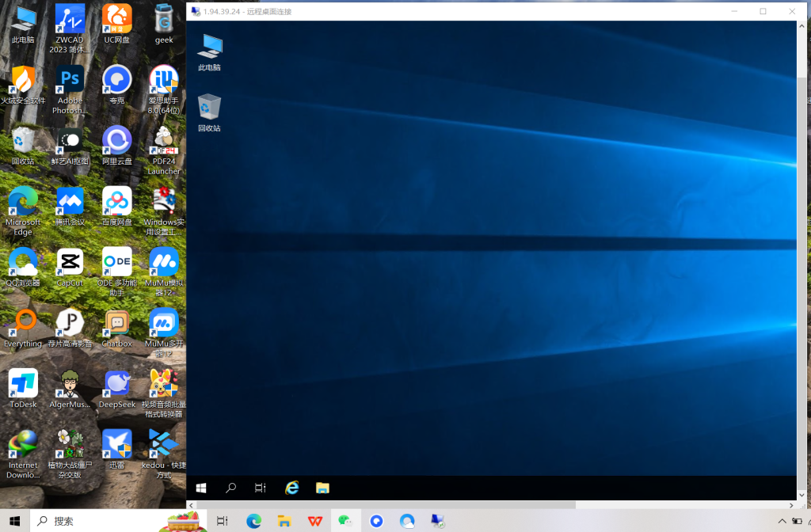This screenshot has height=532, width=811.
Task: Open Task View on remote taskbar
Action: pyautogui.click(x=260, y=488)
